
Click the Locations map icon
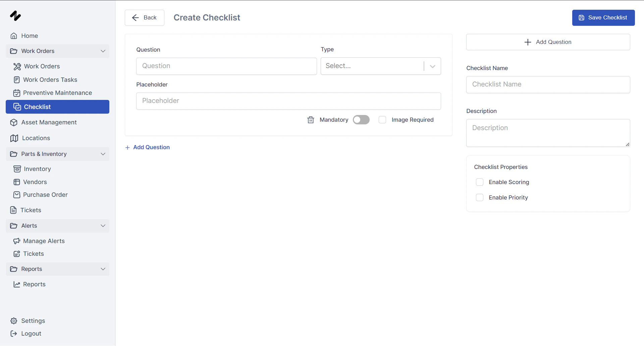pos(13,138)
